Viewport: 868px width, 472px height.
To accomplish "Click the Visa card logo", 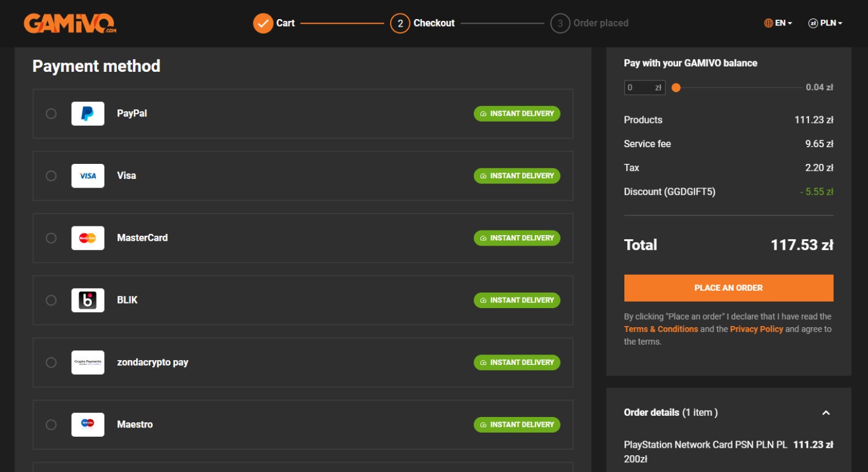I will pos(88,175).
